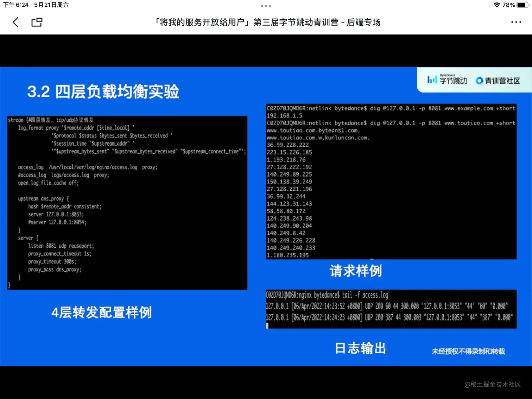Open the three-dot more options menu
The image size is (532, 399).
[x=516, y=22]
